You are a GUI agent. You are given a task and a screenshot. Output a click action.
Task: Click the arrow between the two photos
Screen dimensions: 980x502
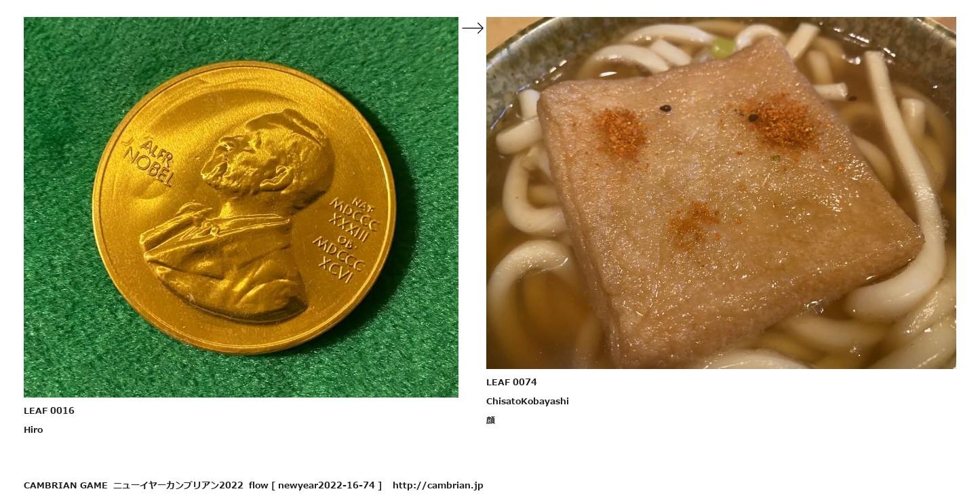click(473, 28)
